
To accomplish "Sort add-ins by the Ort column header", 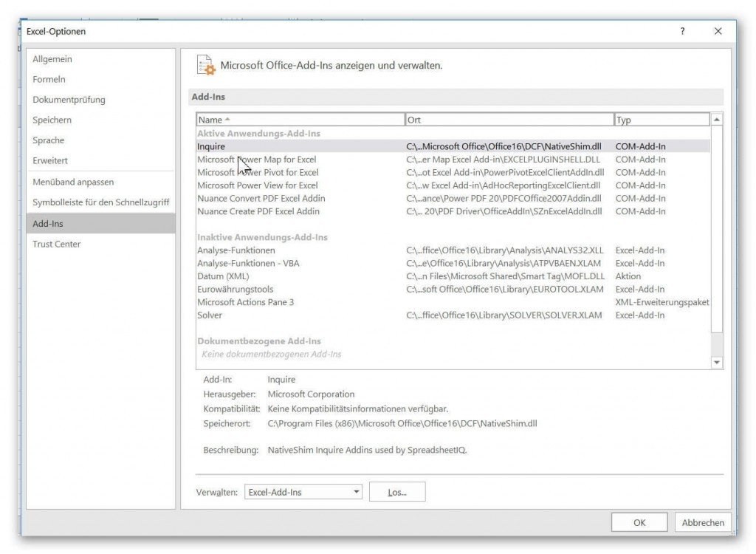I will coord(509,120).
